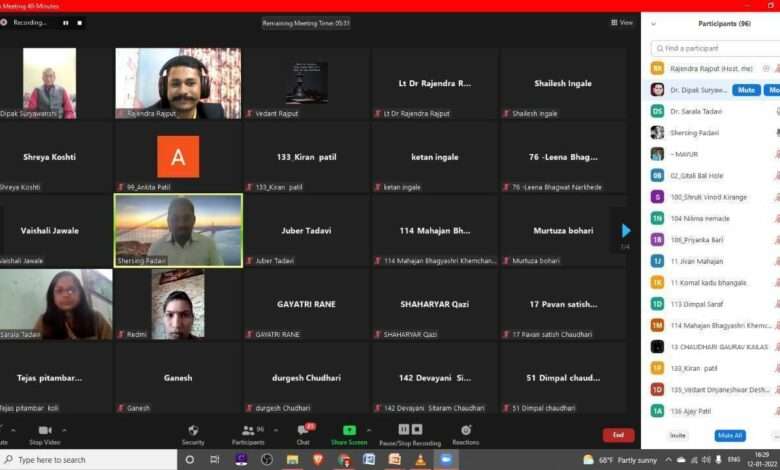The width and height of the screenshot is (780, 470).
Task: Click the Pause/Stop Recording toolbar icon
Action: tap(403, 431)
